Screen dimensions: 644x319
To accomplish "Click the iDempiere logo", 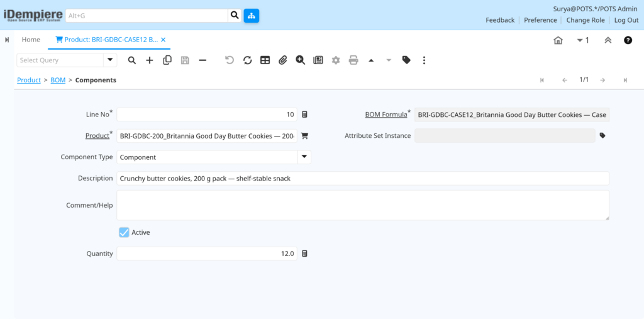I will tap(33, 16).
